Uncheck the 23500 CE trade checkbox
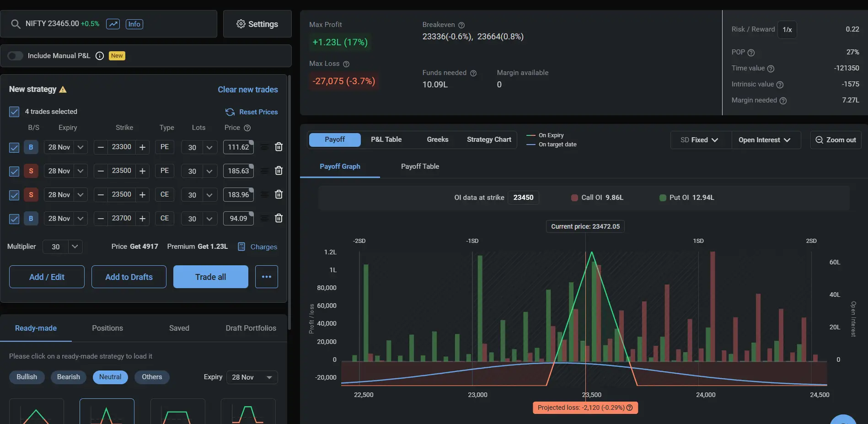The image size is (868, 424). [x=14, y=195]
